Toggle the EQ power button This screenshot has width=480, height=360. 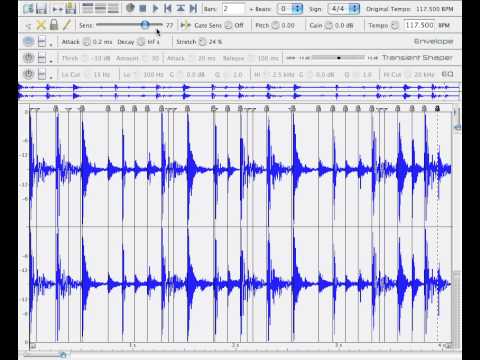coord(28,74)
